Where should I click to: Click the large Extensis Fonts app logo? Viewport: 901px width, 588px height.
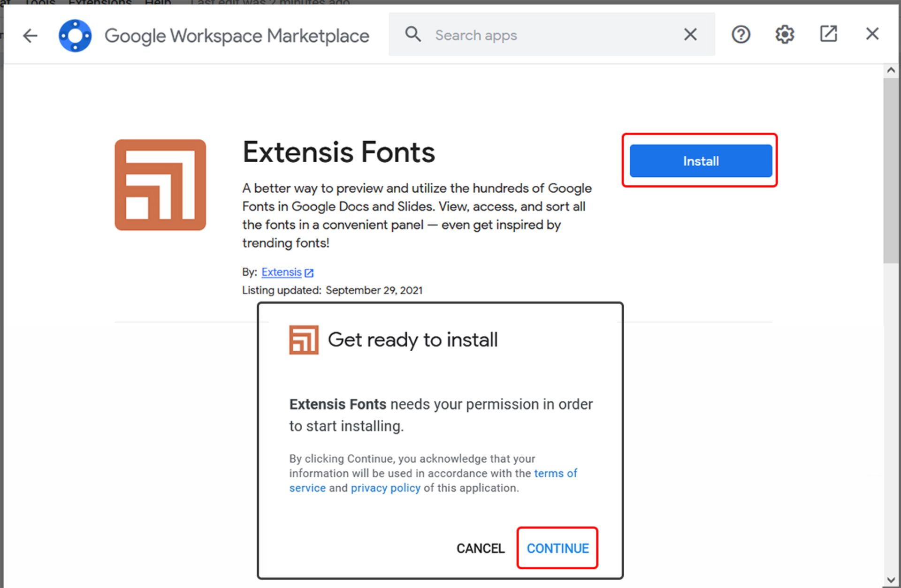(x=160, y=185)
